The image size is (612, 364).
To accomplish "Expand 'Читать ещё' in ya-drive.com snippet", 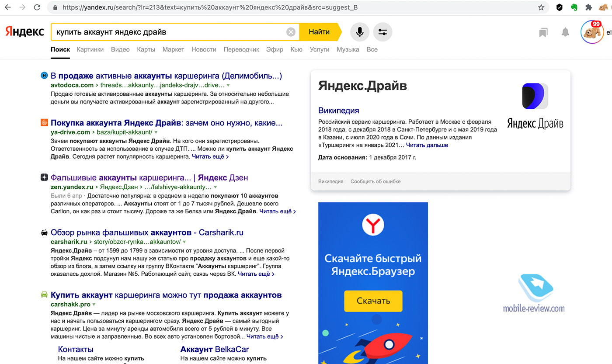I will pyautogui.click(x=210, y=156).
